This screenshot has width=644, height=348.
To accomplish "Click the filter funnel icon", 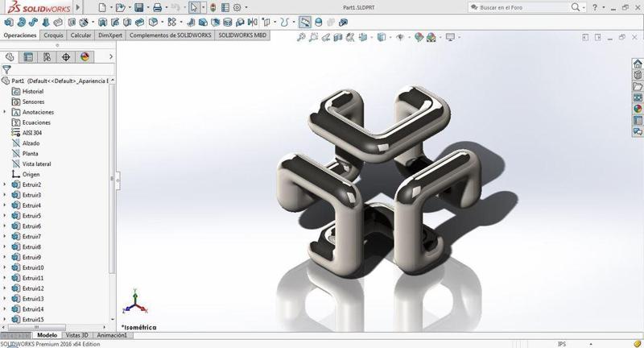I will tap(6, 69).
